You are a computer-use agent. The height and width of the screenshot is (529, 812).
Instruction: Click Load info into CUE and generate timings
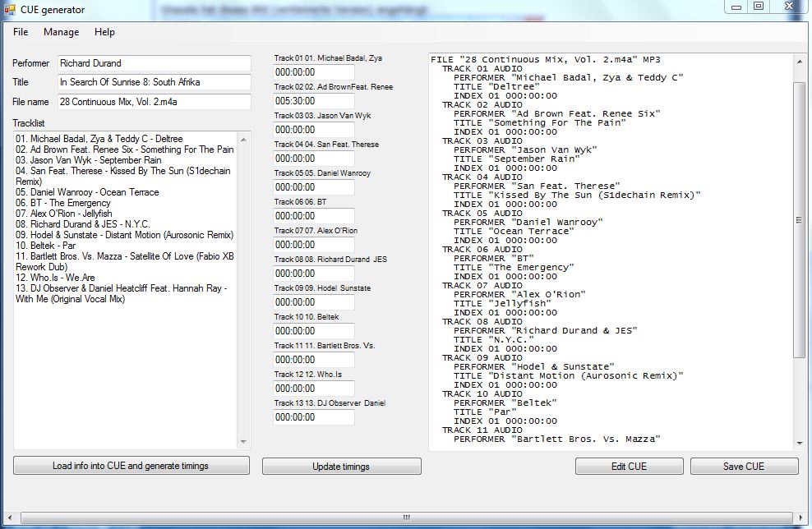(x=131, y=466)
